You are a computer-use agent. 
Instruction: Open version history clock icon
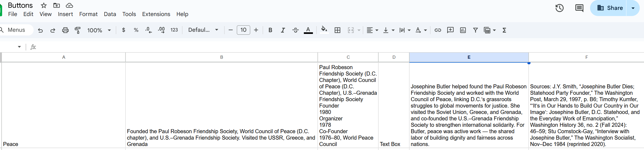click(559, 8)
